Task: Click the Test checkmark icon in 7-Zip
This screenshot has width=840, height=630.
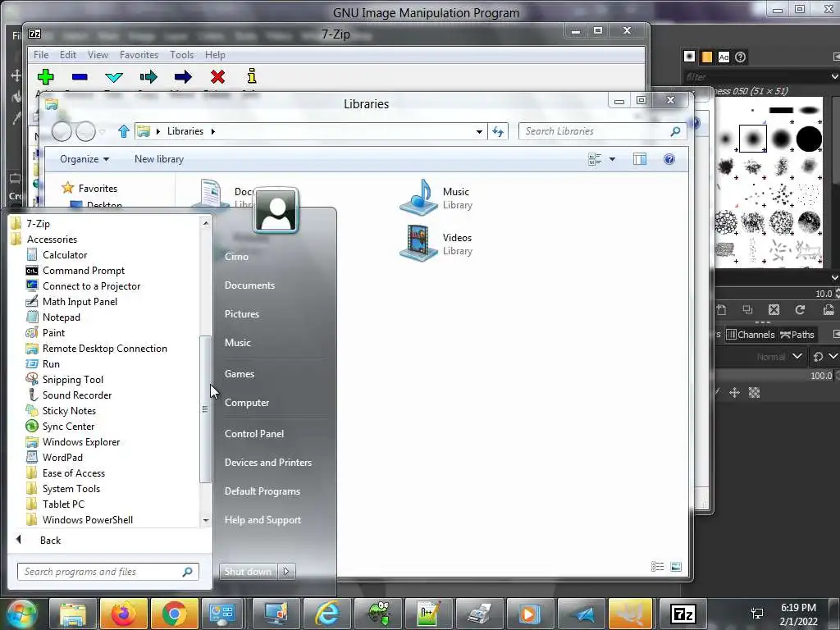Action: click(x=114, y=77)
